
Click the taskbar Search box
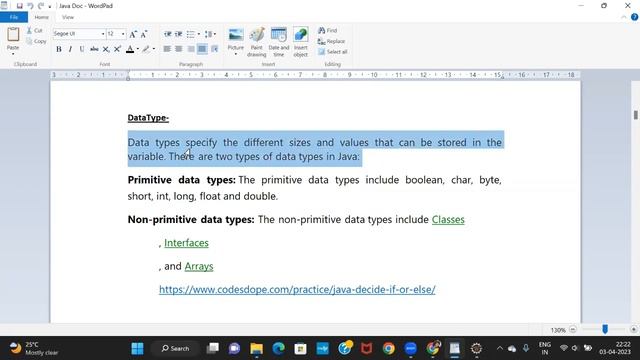176,349
